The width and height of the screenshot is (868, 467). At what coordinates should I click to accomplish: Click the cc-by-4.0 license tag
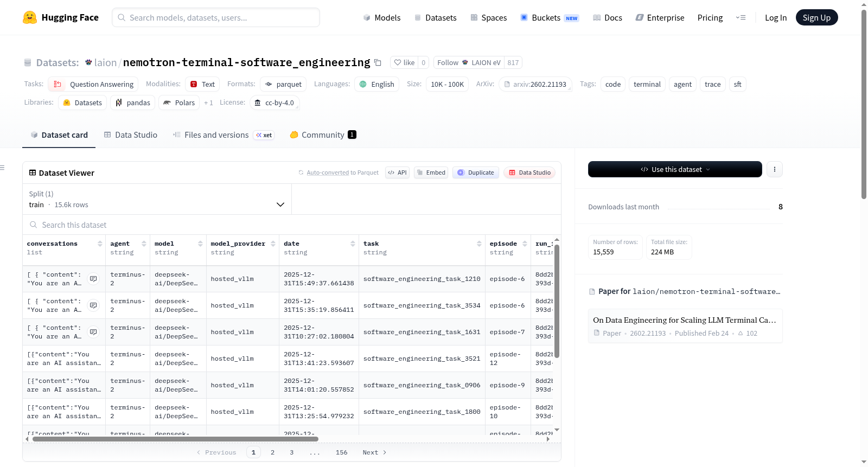tap(275, 103)
